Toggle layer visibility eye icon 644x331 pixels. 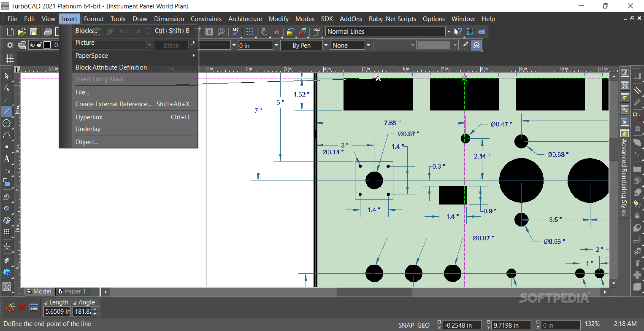pos(32,45)
